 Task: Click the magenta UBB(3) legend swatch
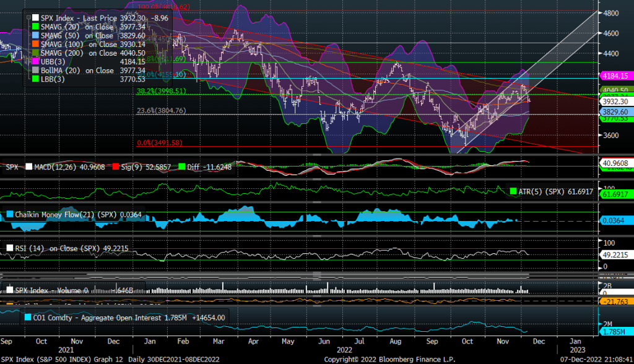35,61
